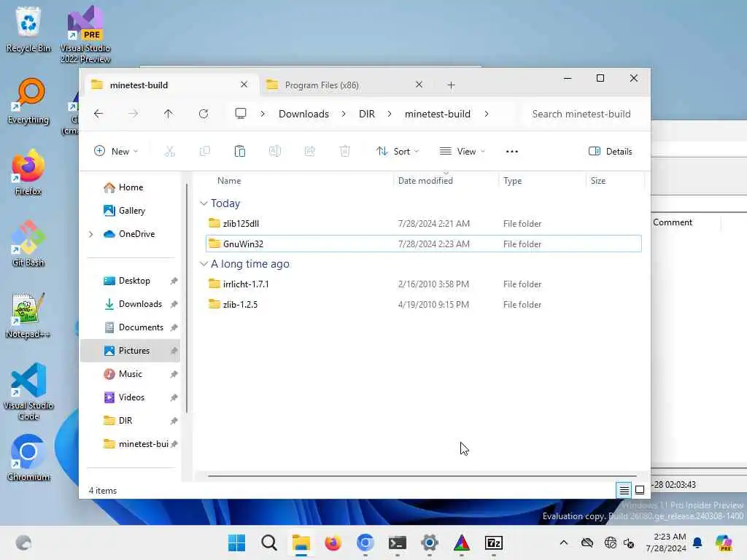Collapse the A long time ago group
This screenshot has width=747, height=560.
[x=204, y=264]
